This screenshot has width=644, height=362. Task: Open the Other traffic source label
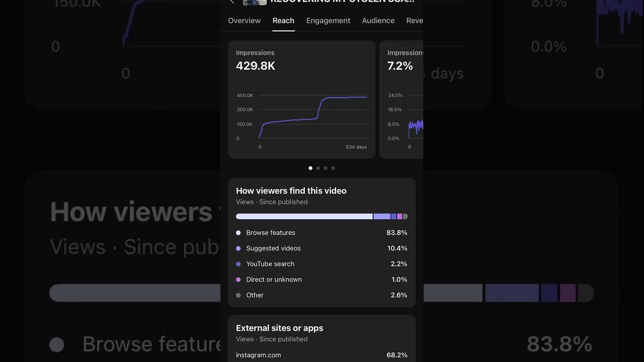point(255,295)
